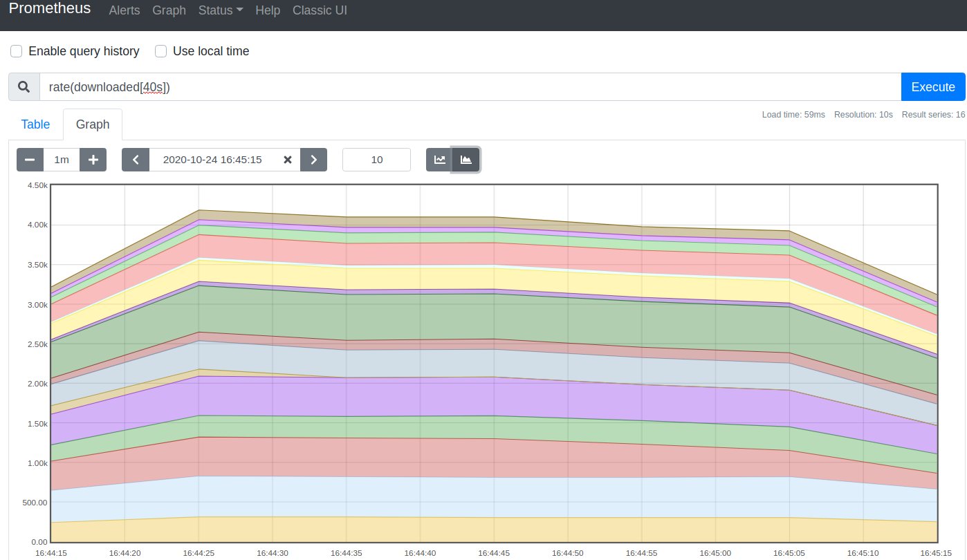Click the Load time: 59ms text

[793, 115]
